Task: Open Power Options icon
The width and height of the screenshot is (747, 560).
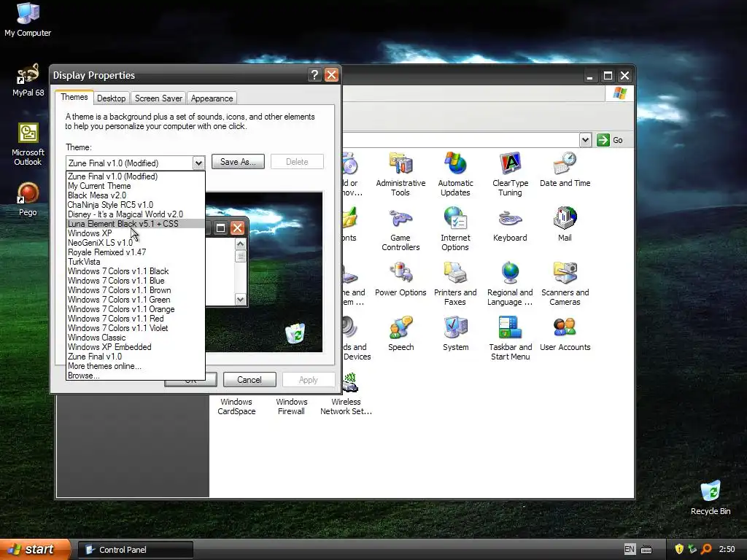Action: click(400, 279)
